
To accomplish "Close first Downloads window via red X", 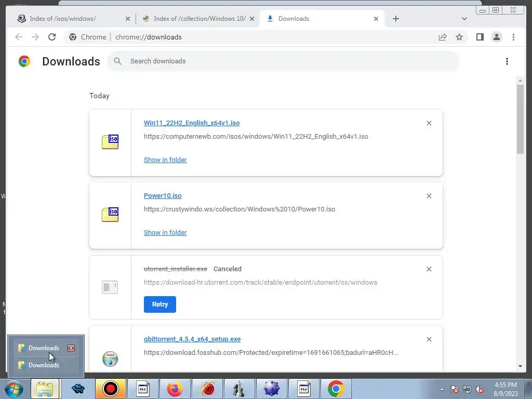I will (71, 348).
